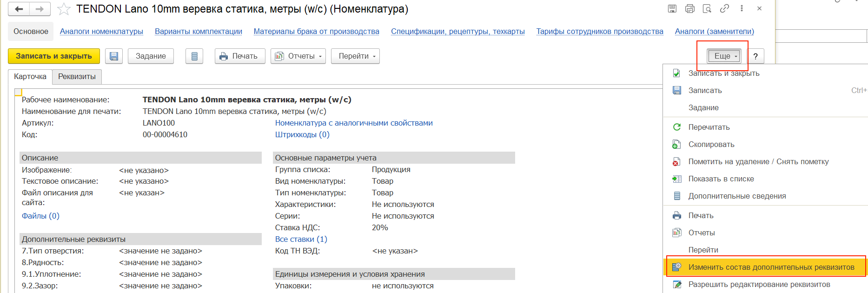Open the Штрихкоды (0) link

pyautogui.click(x=302, y=135)
